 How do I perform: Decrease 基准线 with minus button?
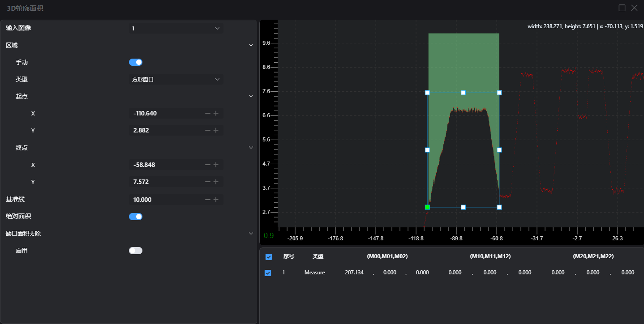[208, 200]
